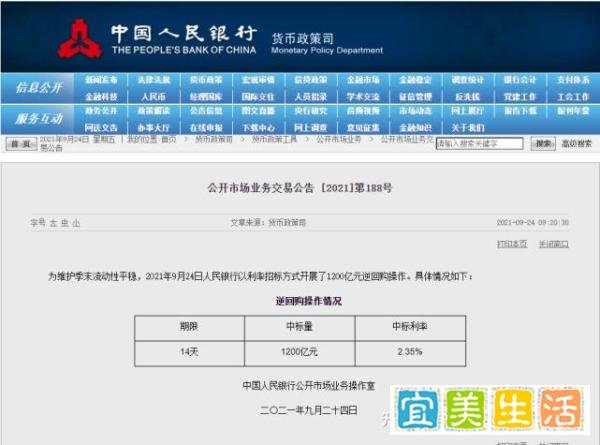The height and width of the screenshot is (445, 600).
Task: Go to the 银行会计 section
Action: tap(520, 80)
